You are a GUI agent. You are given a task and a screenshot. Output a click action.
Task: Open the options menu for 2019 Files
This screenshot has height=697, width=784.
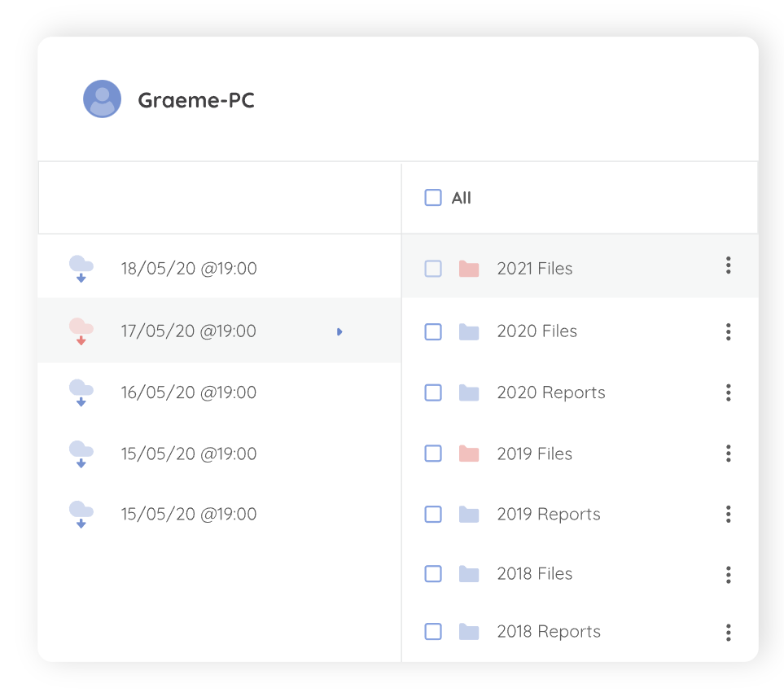tap(728, 454)
